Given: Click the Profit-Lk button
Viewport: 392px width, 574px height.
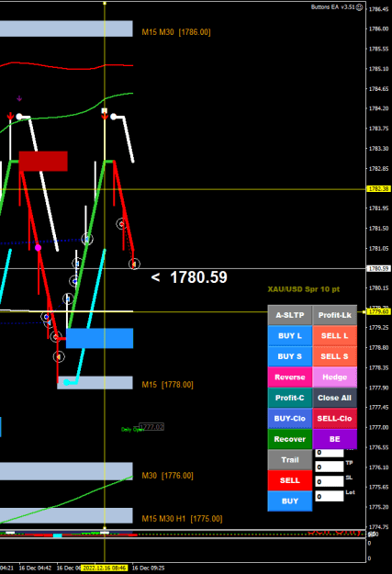Looking at the screenshot, I should pos(334,315).
